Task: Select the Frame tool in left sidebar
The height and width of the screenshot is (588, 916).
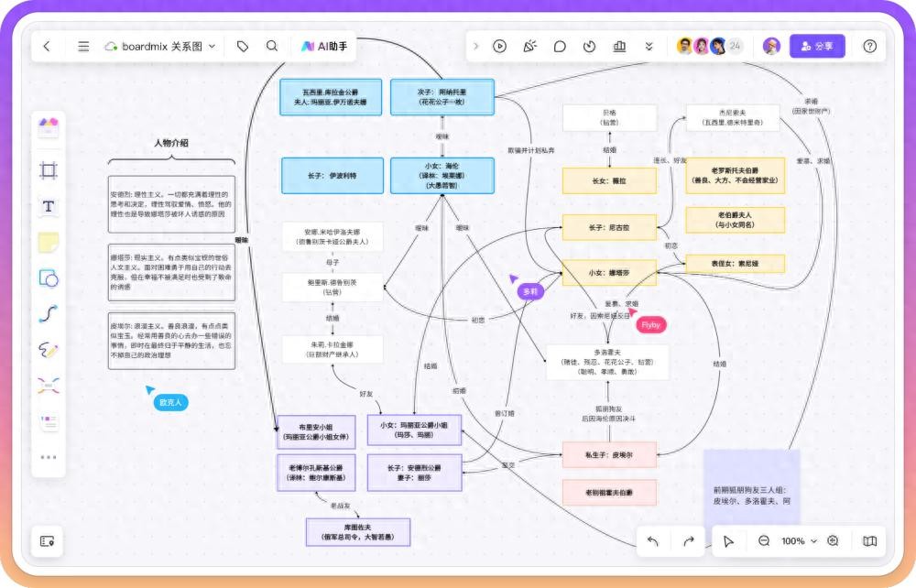Action: click(x=49, y=170)
